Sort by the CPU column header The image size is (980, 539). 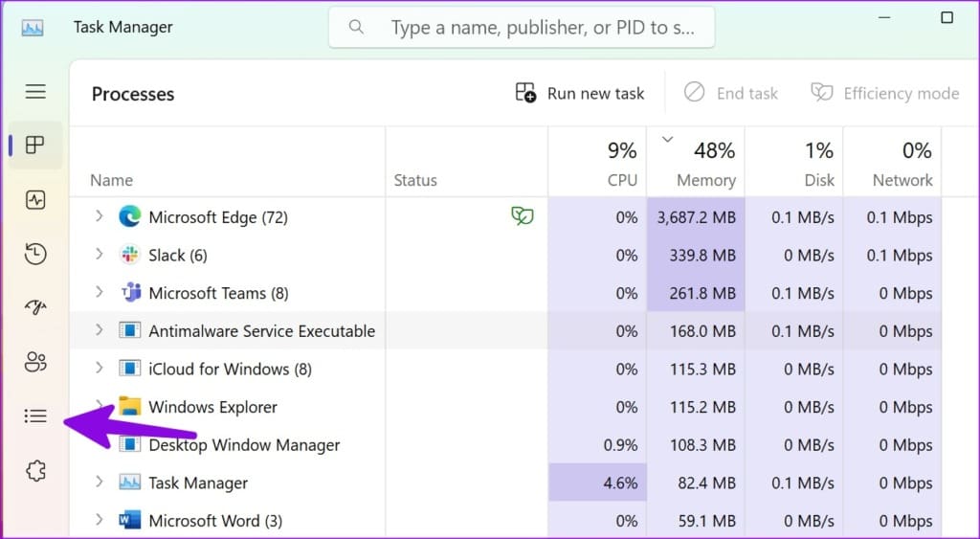point(597,163)
